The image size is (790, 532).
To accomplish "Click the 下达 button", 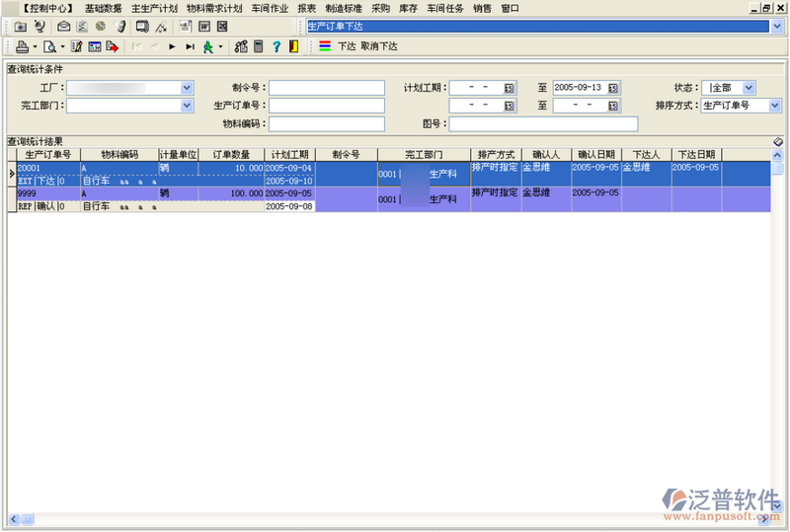I will click(x=347, y=46).
